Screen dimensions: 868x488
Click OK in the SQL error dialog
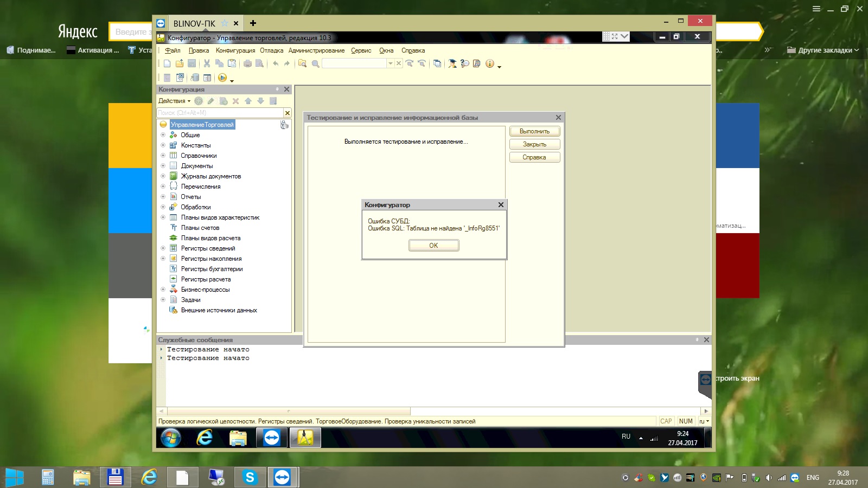point(433,246)
